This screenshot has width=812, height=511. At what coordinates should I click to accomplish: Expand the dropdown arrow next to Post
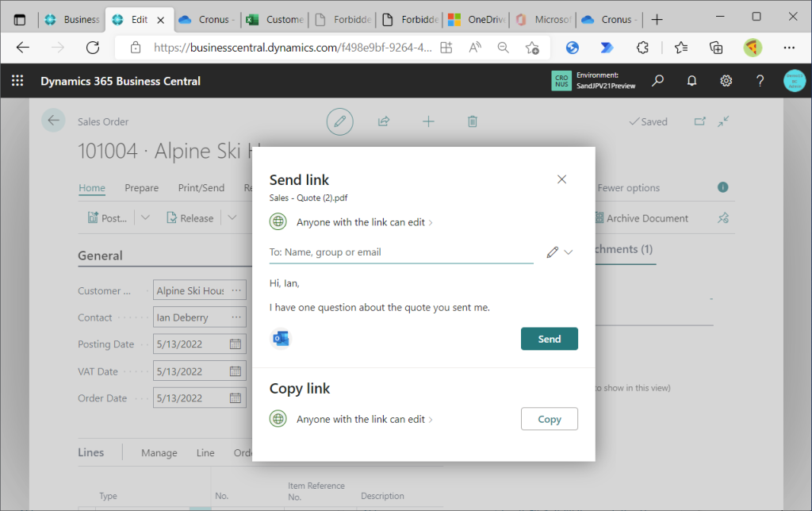(x=146, y=217)
